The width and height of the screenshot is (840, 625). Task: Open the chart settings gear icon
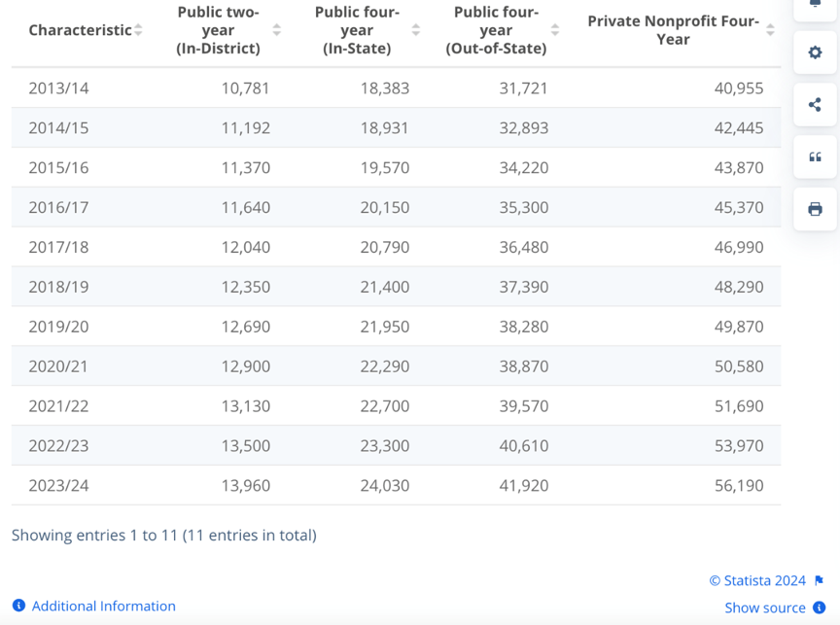(815, 52)
